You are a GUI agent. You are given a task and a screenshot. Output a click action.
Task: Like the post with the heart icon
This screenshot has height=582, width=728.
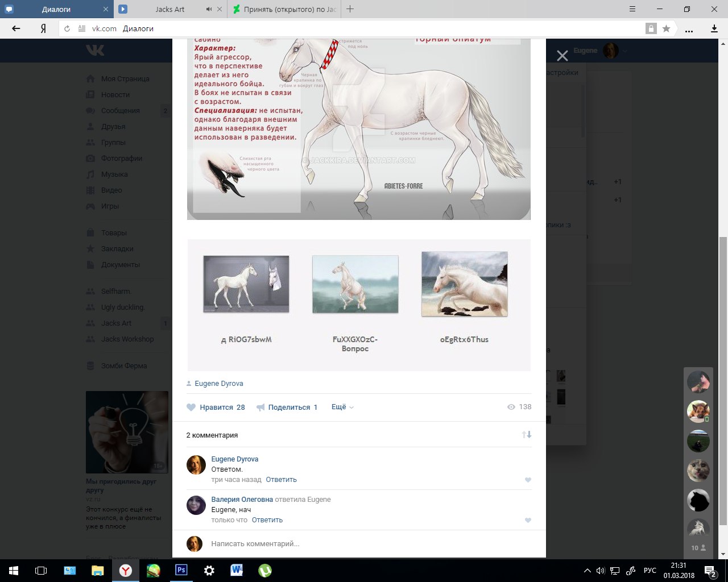(x=192, y=408)
